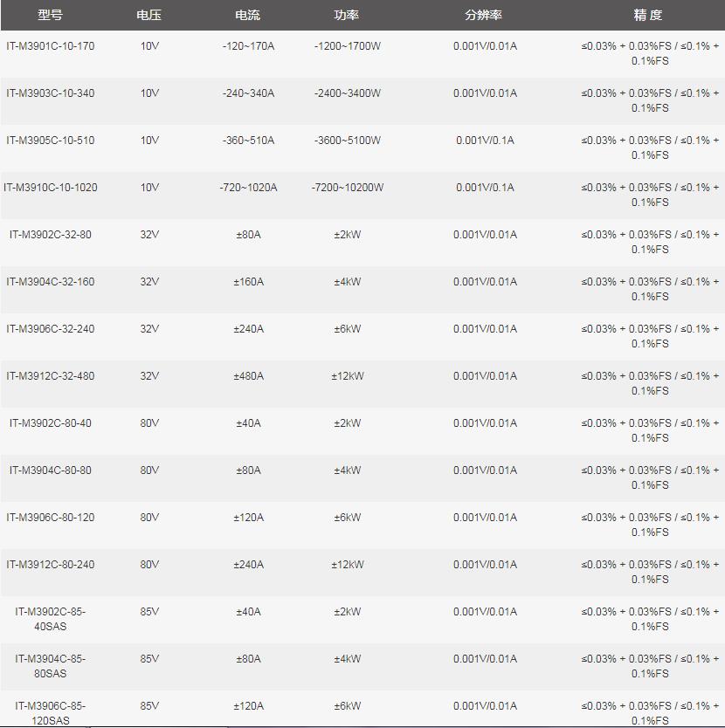The height and width of the screenshot is (728, 725).
Task: Click the 精度 column header
Action: [649, 15]
